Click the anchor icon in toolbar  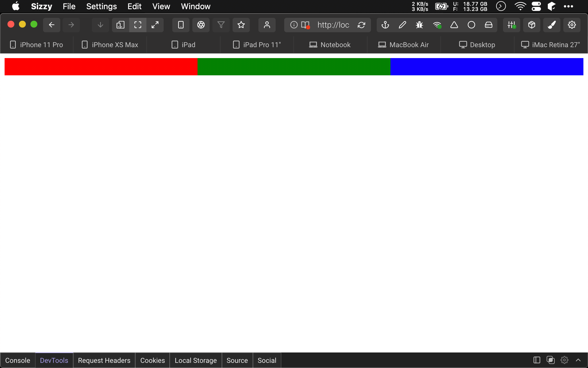[385, 25]
